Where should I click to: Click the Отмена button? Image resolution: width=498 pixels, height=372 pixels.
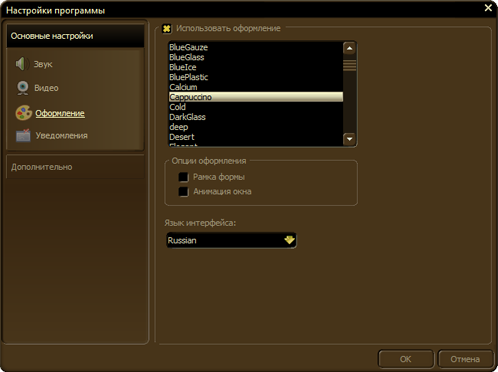[x=465, y=359]
